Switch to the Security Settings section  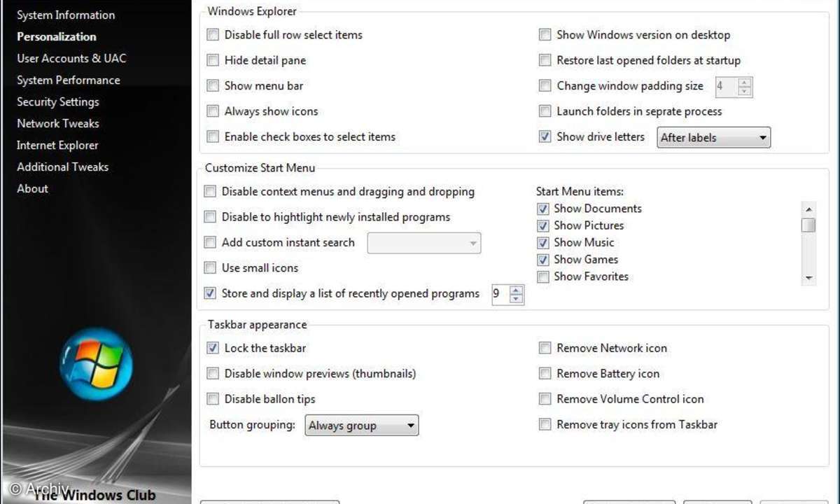coord(58,101)
